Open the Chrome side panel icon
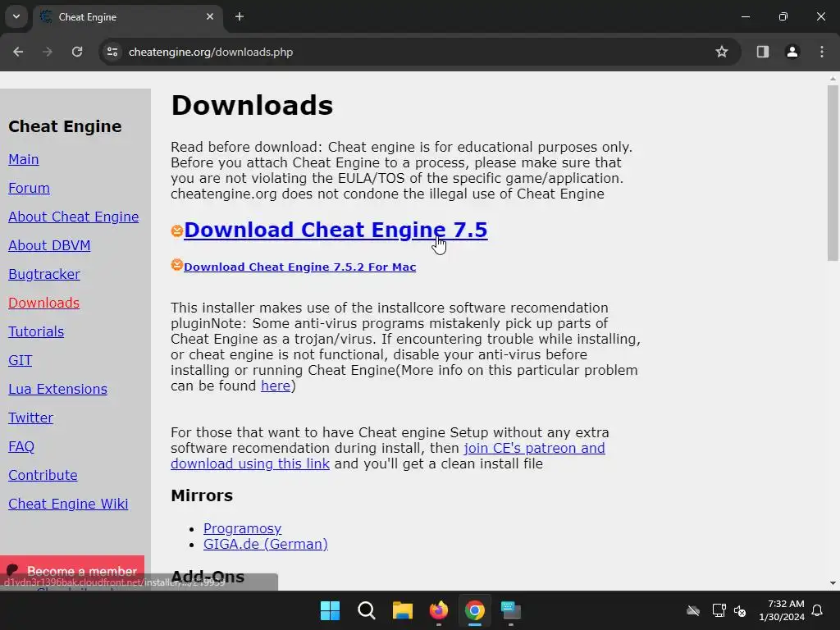 point(762,52)
